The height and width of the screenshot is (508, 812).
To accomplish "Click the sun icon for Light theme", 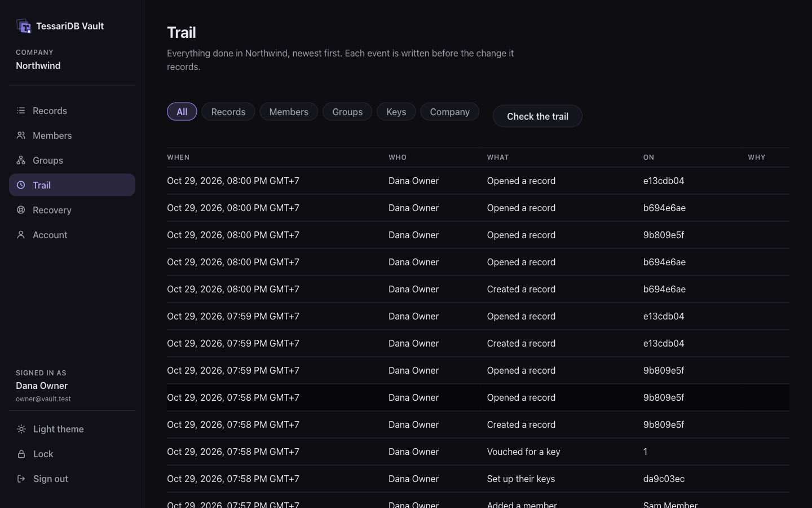I will click(x=21, y=429).
